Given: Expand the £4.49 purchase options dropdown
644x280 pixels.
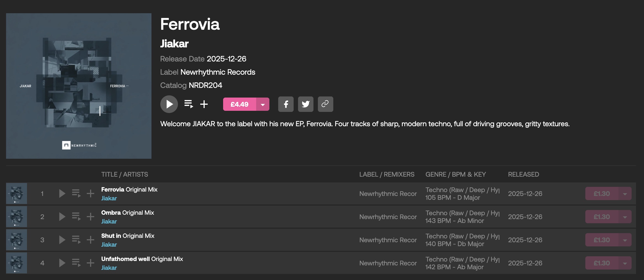Looking at the screenshot, I should click(x=263, y=104).
